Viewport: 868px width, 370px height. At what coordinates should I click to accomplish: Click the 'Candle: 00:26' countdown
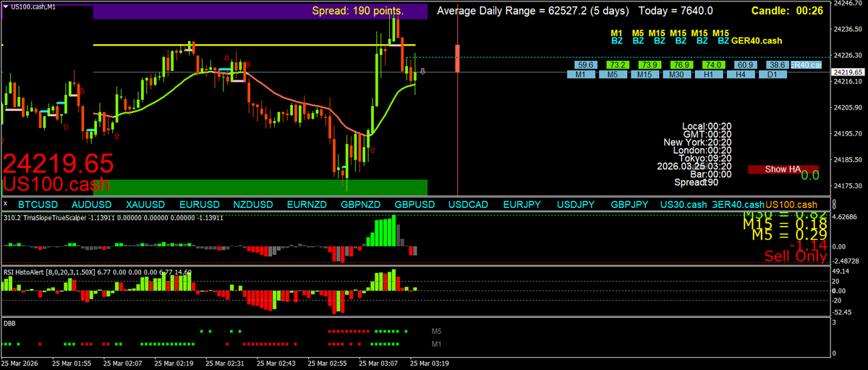[786, 11]
